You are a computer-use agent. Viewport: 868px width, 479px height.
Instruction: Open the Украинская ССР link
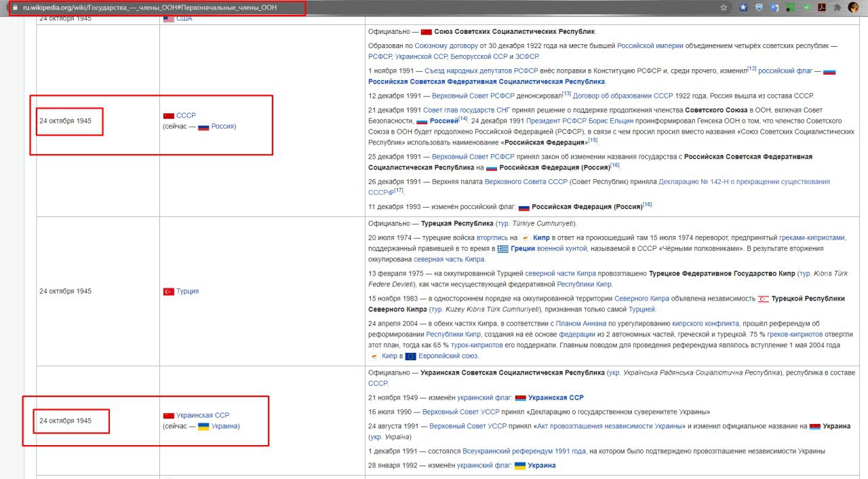tap(203, 415)
